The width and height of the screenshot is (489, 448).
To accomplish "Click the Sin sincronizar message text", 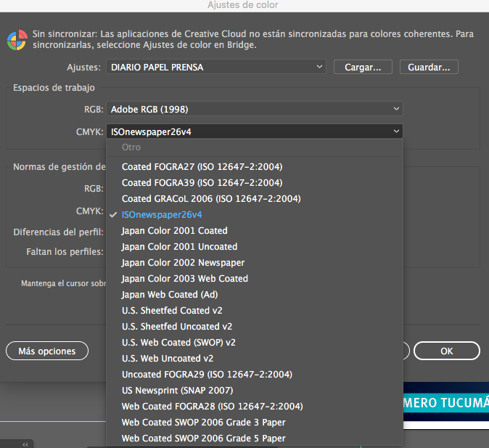I will [253, 39].
